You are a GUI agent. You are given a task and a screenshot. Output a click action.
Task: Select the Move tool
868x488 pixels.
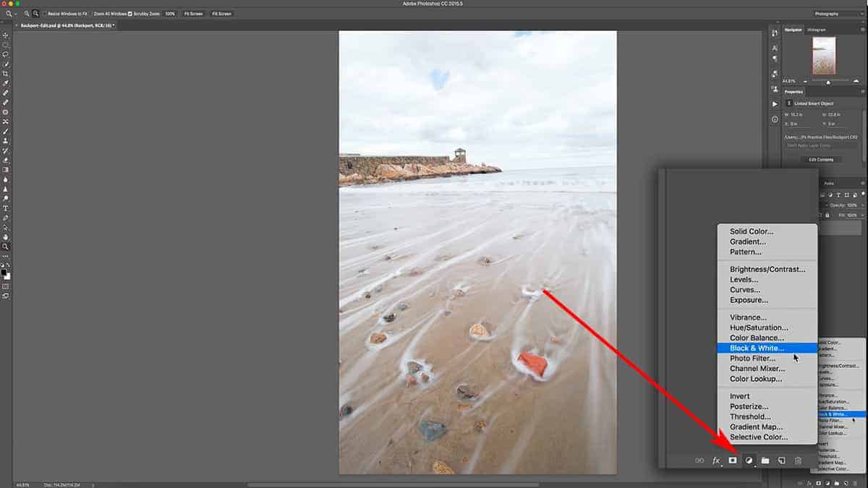pos(6,35)
